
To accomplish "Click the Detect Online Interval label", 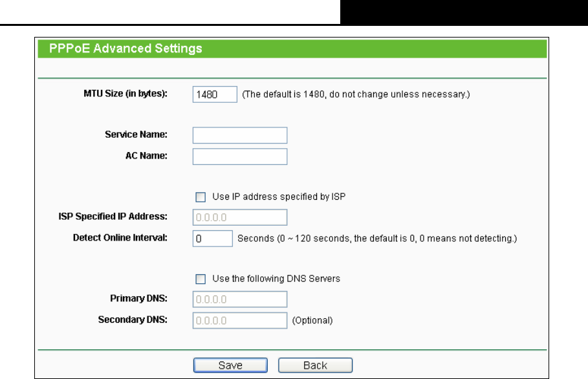I will point(120,237).
